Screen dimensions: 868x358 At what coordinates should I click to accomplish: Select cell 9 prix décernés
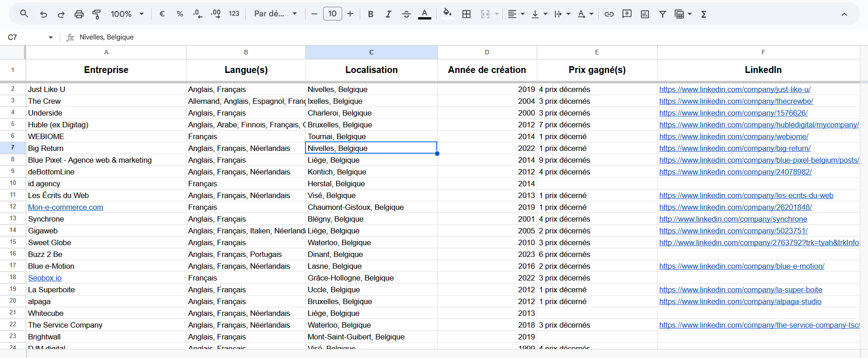[597, 160]
